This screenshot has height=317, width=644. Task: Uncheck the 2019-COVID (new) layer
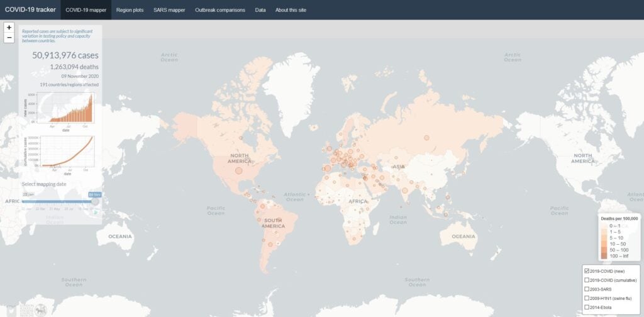[587, 270]
